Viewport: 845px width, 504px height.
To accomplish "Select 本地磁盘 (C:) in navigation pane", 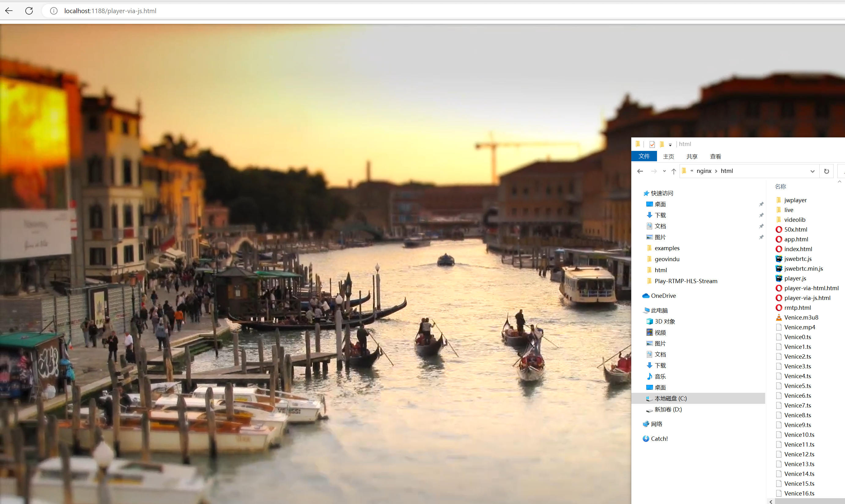I will [670, 398].
